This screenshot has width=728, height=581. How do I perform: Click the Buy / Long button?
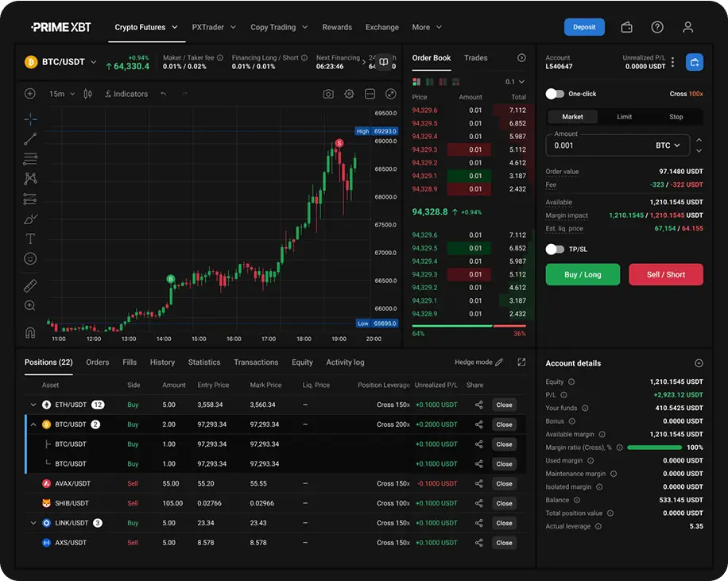(583, 274)
